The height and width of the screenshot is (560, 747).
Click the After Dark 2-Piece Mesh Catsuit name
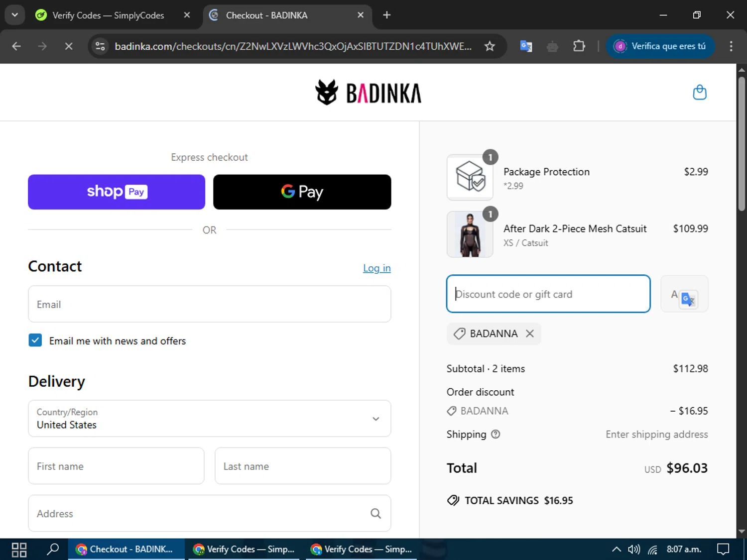(575, 228)
